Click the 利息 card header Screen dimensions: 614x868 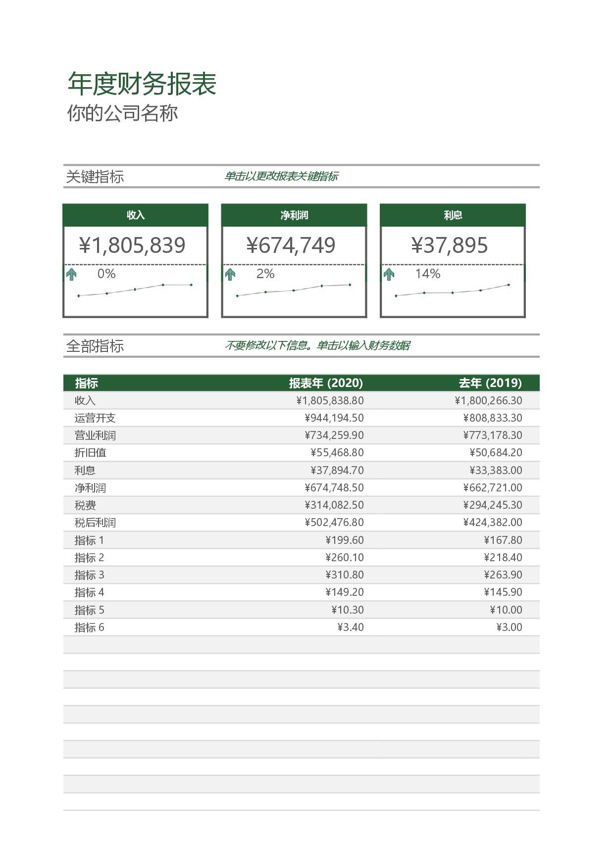tap(453, 215)
